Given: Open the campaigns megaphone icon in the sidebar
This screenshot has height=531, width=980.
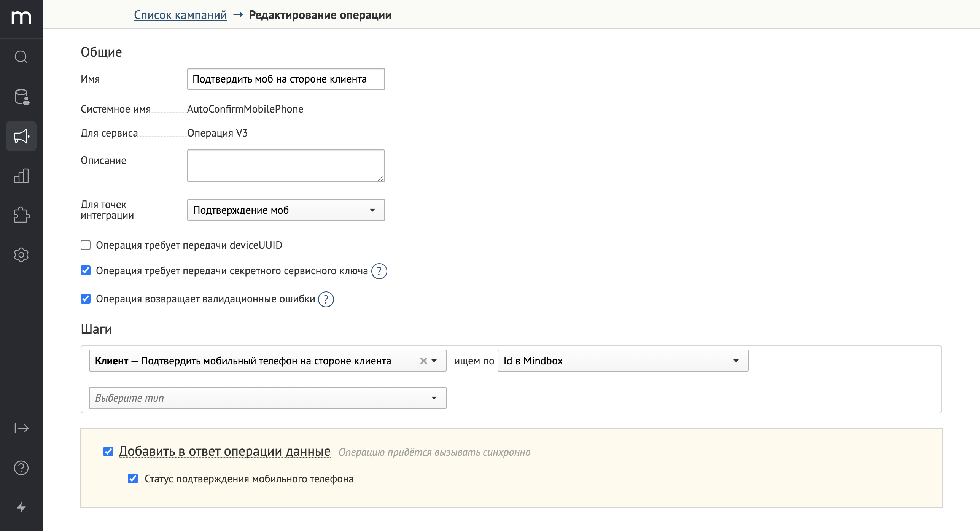Looking at the screenshot, I should [21, 136].
